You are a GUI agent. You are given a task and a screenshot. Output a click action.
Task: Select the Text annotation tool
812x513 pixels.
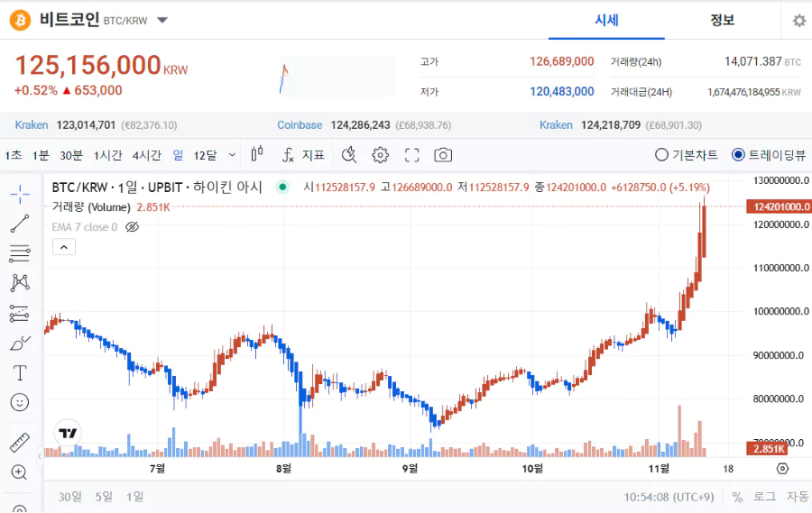20,372
